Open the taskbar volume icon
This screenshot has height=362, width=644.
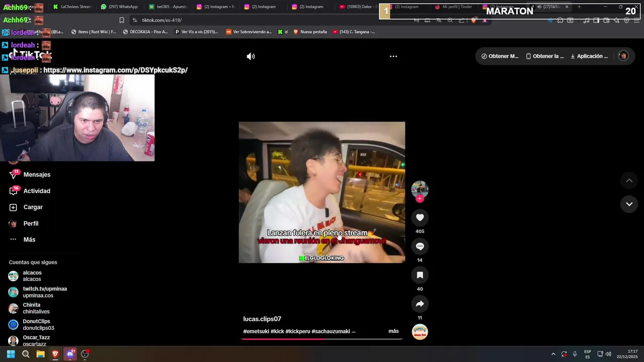coord(608,354)
